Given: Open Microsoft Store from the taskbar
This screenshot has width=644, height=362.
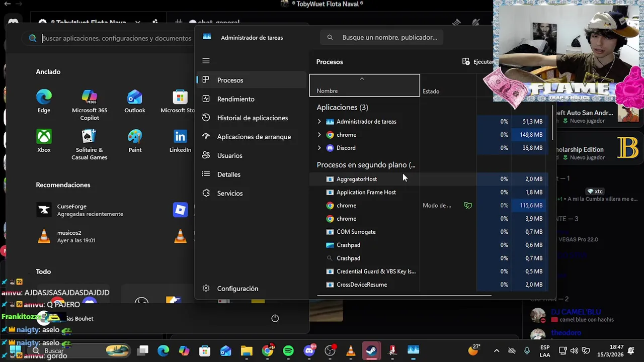Looking at the screenshot, I should coord(205,350).
